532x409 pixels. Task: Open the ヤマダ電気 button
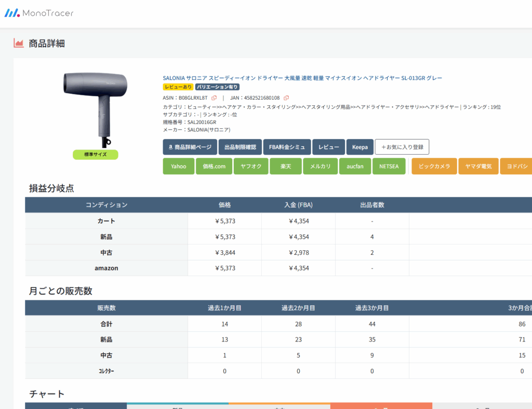[x=478, y=167]
